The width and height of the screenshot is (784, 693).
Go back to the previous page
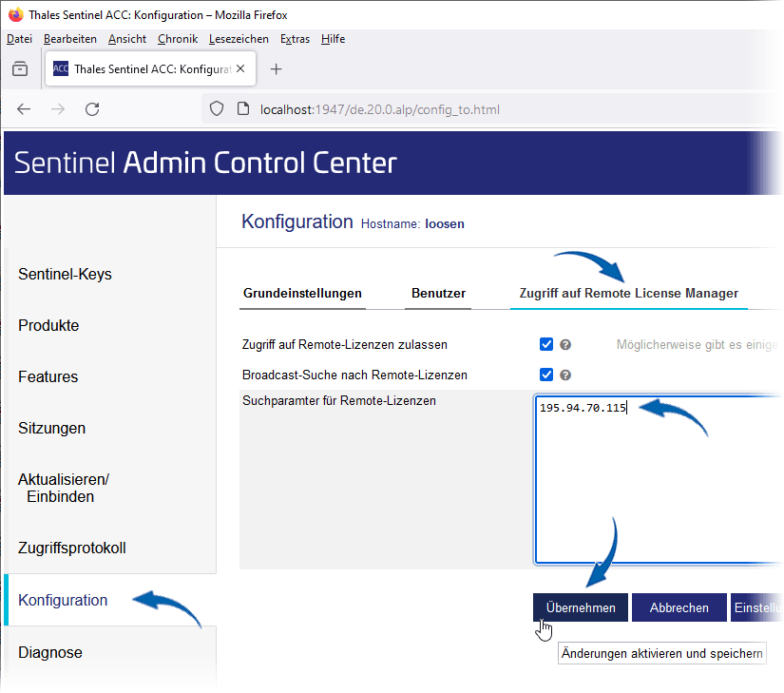(x=24, y=109)
